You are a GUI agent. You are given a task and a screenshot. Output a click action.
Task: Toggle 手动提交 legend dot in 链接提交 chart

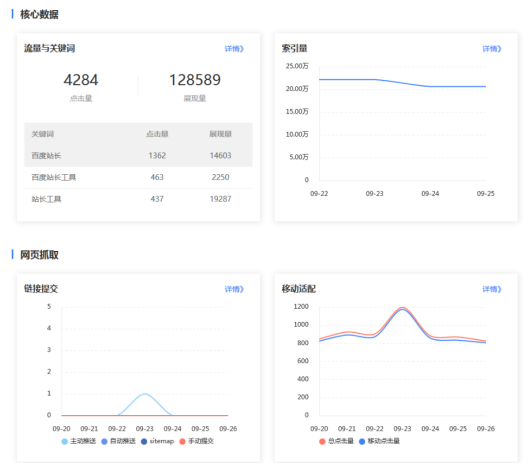[x=183, y=441]
